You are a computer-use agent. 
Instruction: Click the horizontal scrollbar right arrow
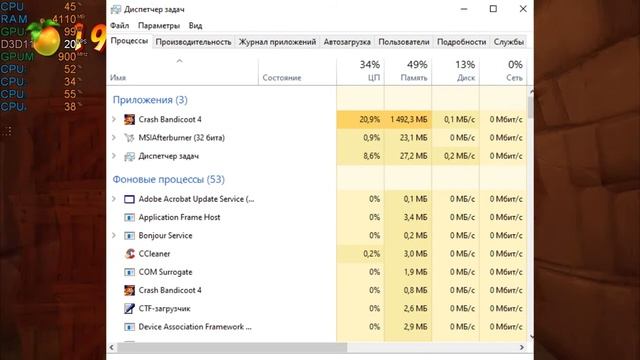pyautogui.click(x=522, y=347)
